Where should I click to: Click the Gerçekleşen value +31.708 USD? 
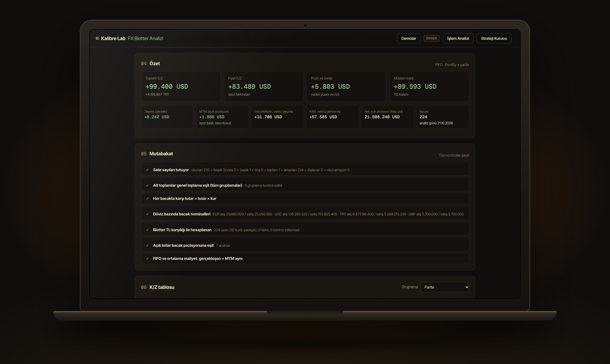pos(268,117)
